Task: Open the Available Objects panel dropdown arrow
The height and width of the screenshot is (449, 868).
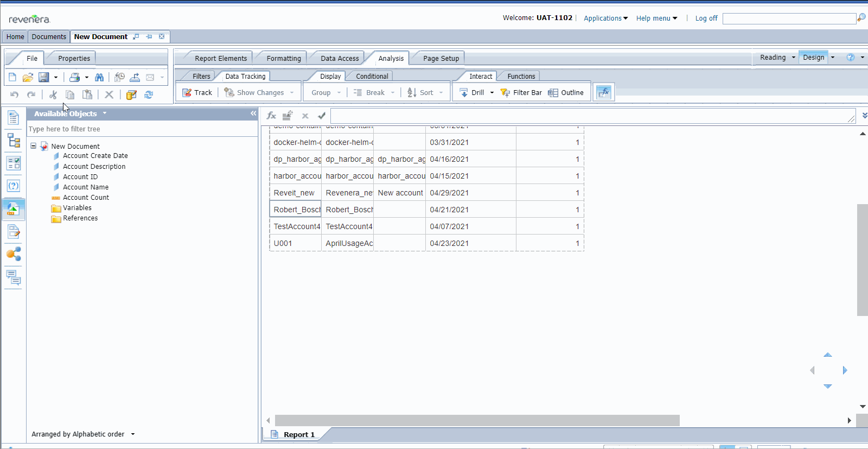Action: tap(105, 113)
